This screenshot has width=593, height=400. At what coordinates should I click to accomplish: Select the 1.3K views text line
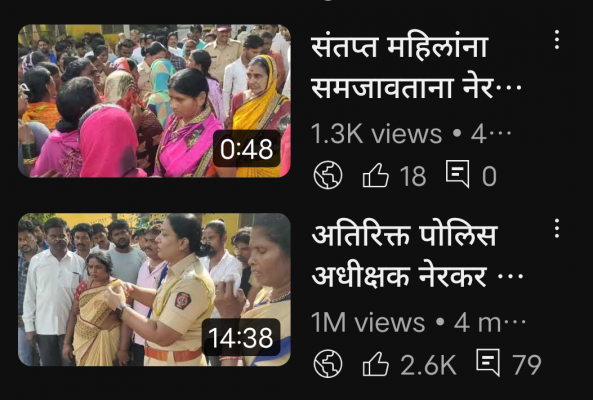pos(411,134)
